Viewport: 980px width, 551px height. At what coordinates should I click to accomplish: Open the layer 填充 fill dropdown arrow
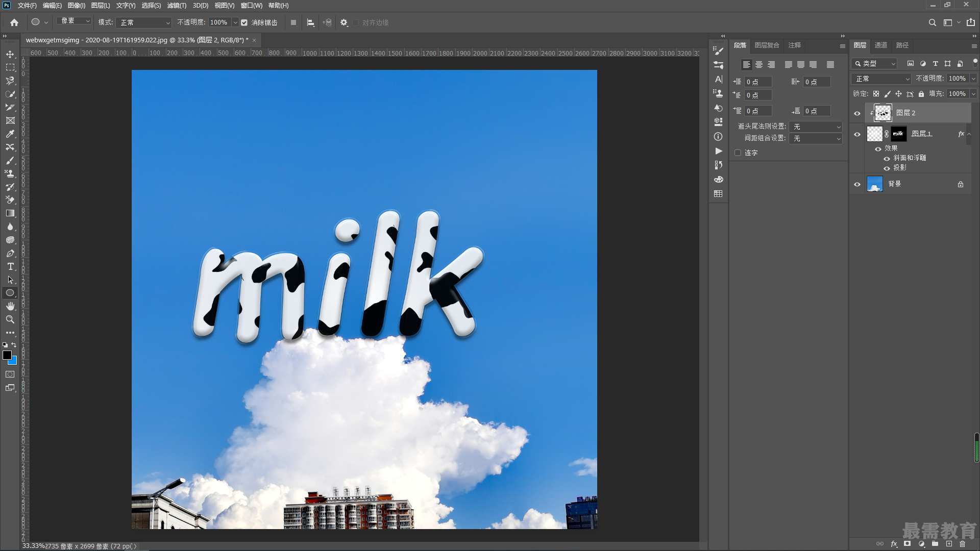tap(973, 94)
